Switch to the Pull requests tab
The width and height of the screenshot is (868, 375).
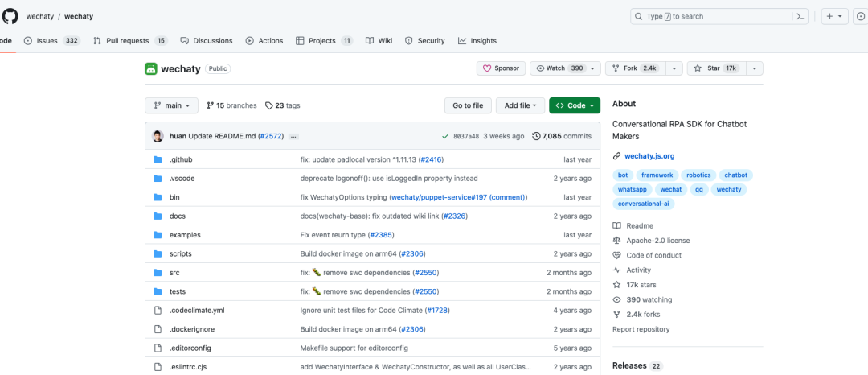(x=130, y=40)
